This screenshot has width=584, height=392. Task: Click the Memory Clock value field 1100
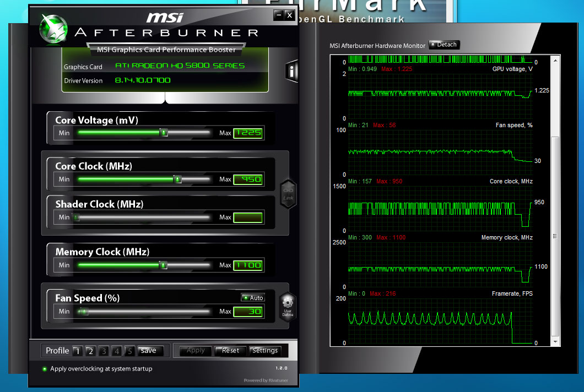248,265
